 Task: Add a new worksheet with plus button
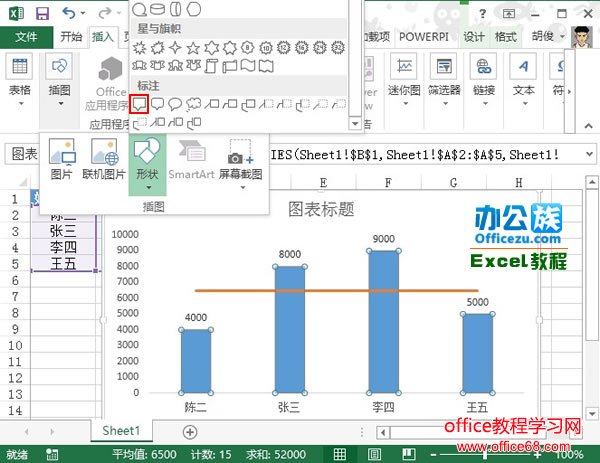(190, 432)
